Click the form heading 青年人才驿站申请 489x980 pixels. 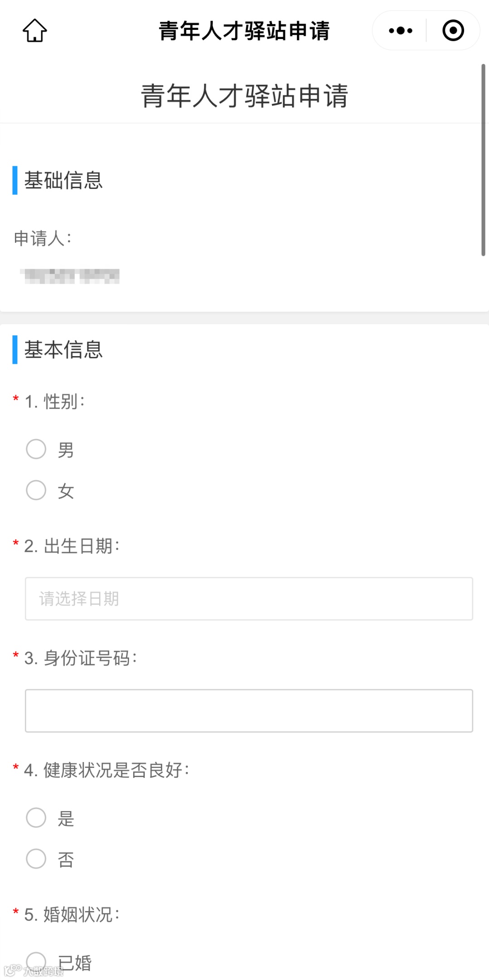244,96
